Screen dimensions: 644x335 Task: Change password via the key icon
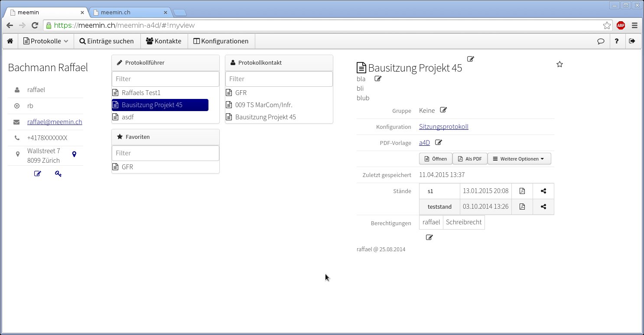(58, 174)
